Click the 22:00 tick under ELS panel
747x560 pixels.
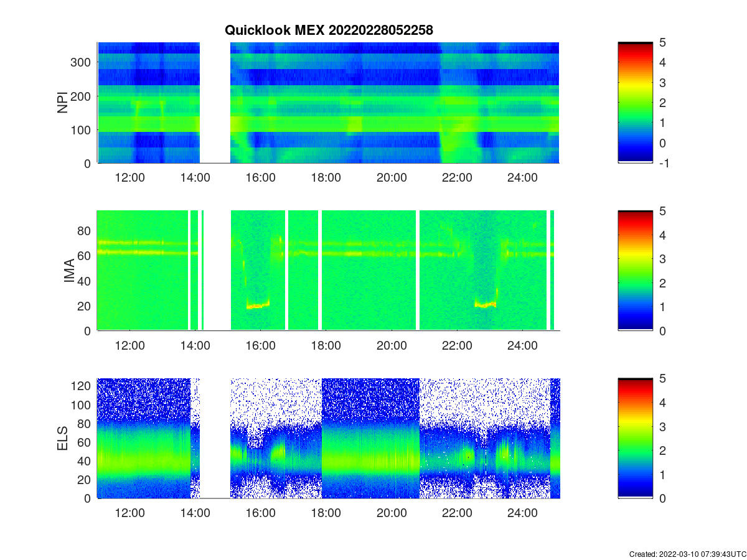[x=456, y=513]
